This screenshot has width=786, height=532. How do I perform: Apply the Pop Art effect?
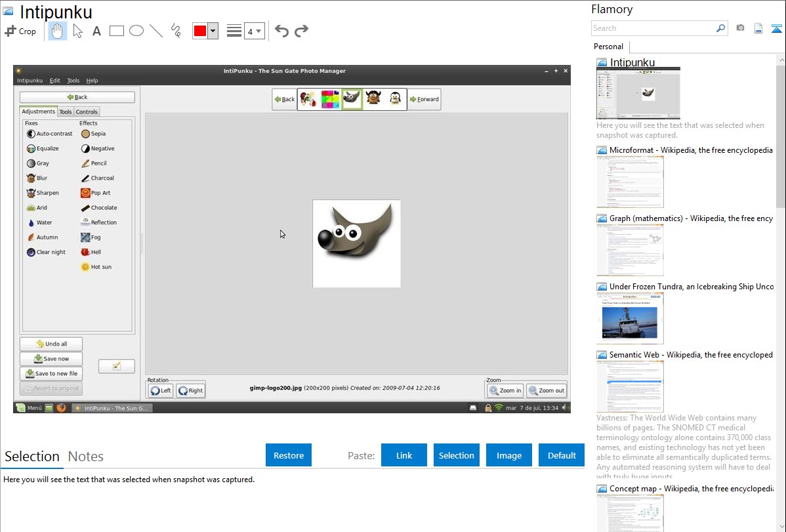tap(96, 193)
